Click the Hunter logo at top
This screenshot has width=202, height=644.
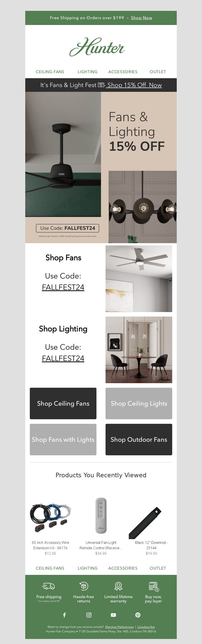(x=97, y=47)
